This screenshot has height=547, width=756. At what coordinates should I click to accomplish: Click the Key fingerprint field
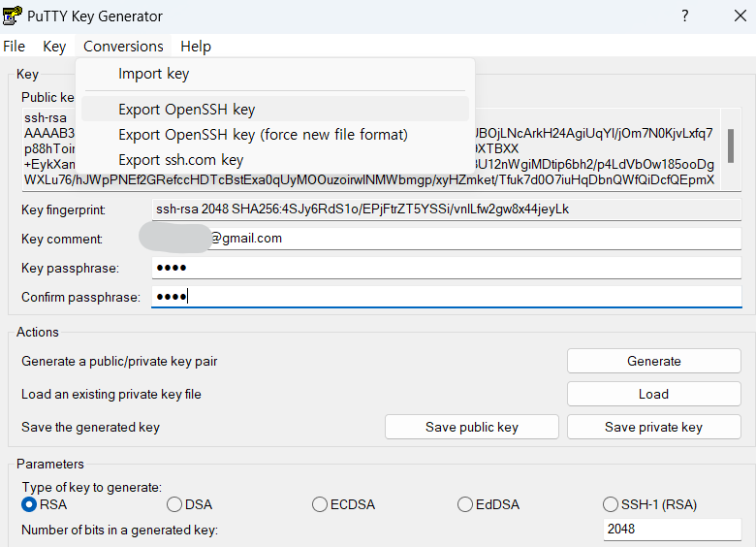click(x=447, y=209)
